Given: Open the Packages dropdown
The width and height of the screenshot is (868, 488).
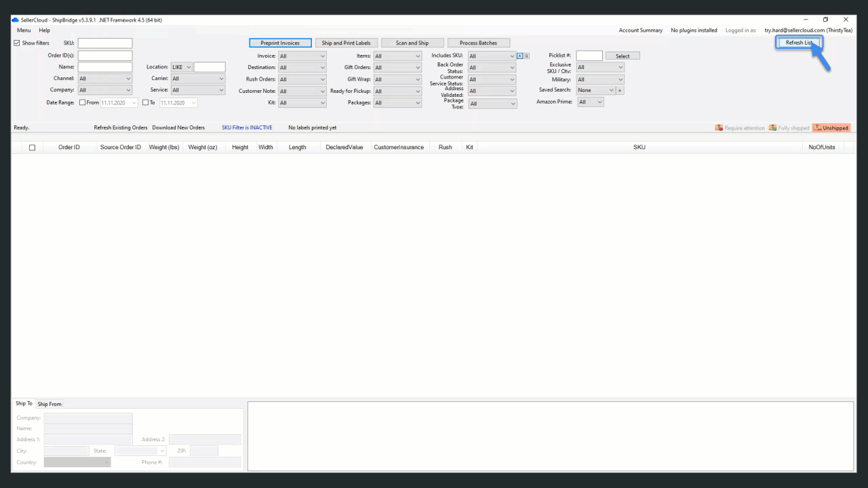Looking at the screenshot, I should [397, 103].
